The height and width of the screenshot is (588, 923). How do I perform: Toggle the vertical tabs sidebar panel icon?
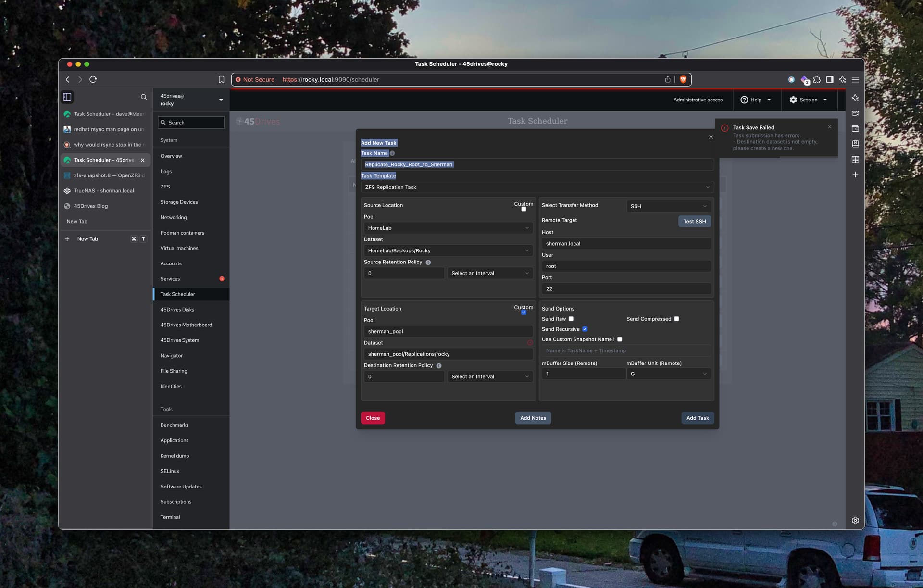click(67, 97)
